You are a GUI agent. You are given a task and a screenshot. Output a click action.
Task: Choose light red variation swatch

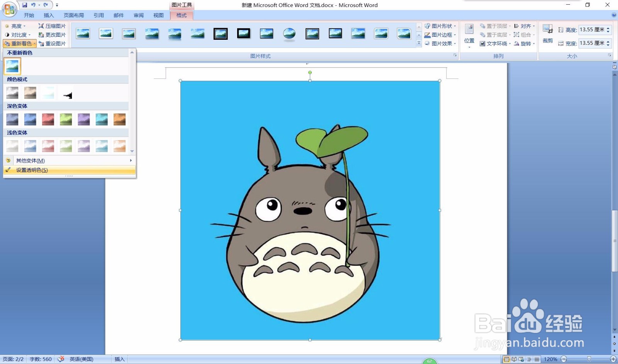click(48, 146)
